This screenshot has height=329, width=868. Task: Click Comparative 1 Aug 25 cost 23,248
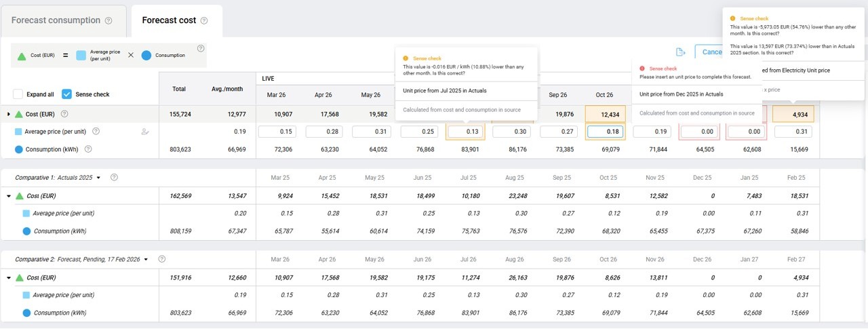pyautogui.click(x=515, y=196)
